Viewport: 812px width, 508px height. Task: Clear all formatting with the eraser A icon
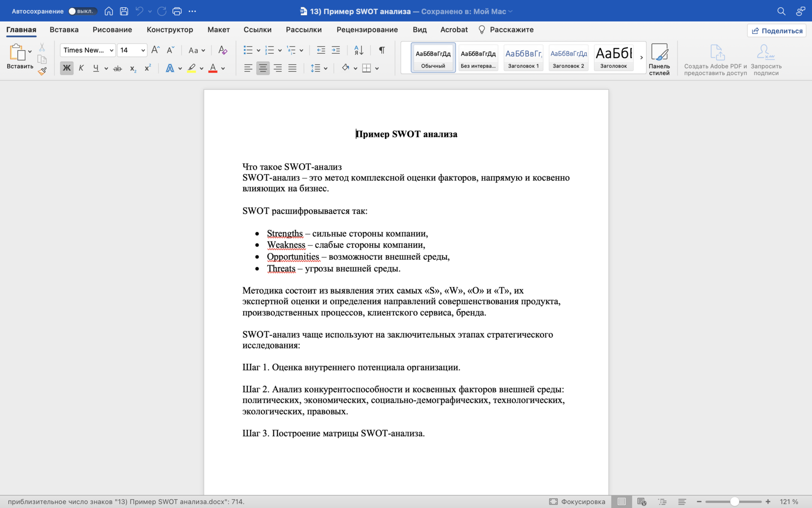click(x=222, y=50)
